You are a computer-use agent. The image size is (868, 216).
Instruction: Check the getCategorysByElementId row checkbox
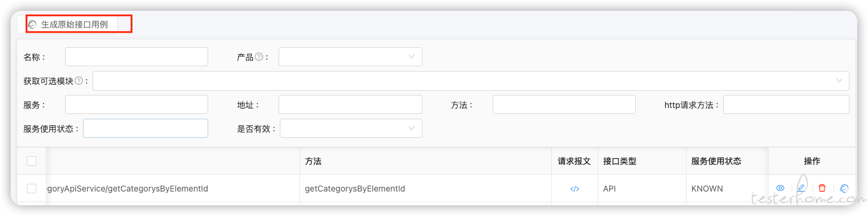32,189
